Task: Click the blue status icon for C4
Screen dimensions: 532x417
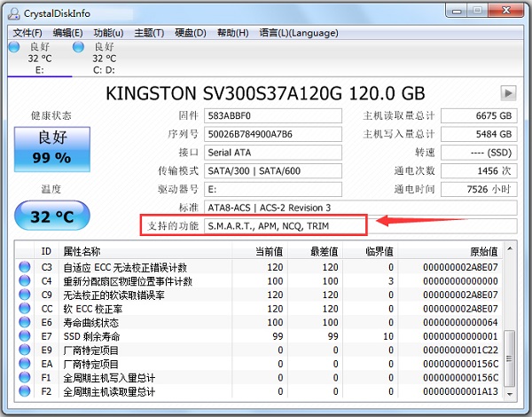Action: coord(25,281)
